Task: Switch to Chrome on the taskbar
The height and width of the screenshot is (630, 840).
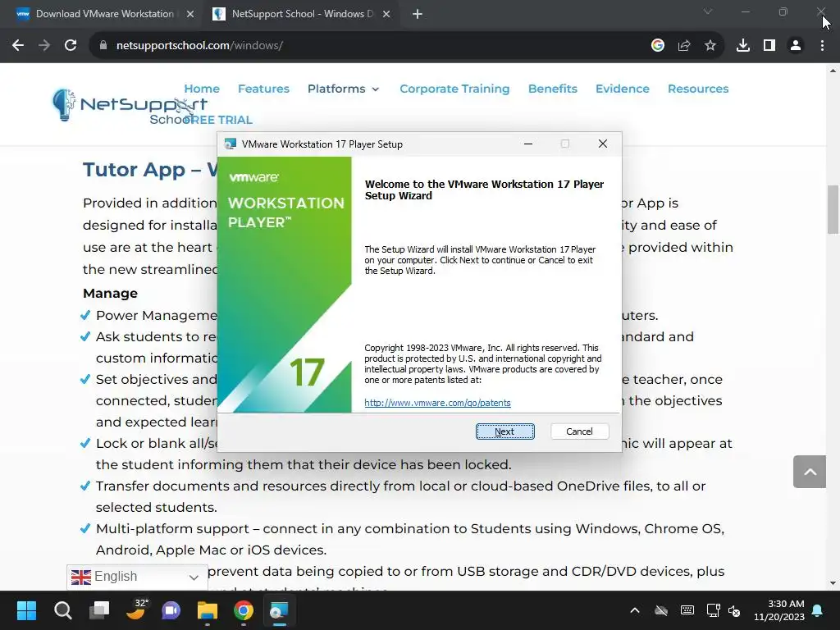Action: (243, 610)
